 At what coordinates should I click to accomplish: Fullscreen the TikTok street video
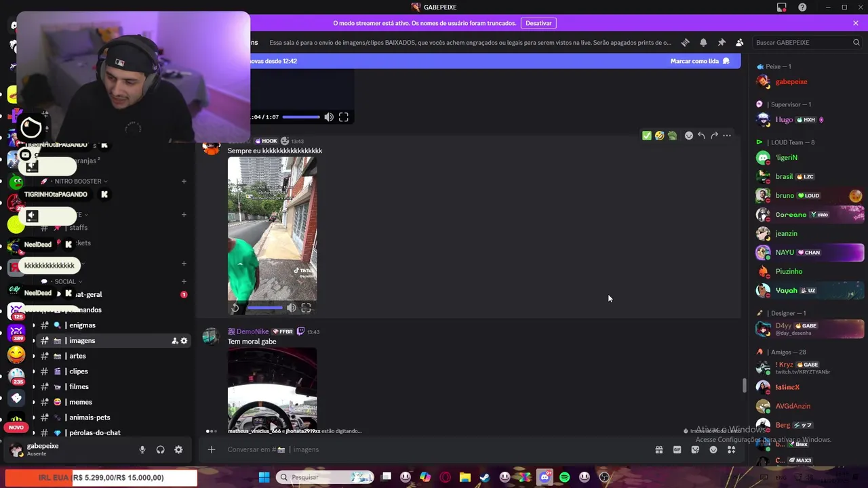point(307,308)
